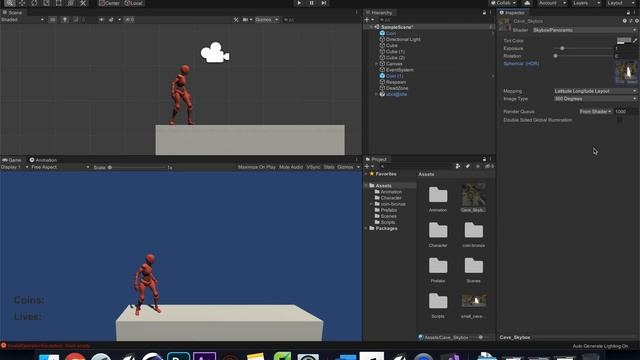Open the Account dropdown
Screen dimensions: 640x360
[552, 3]
